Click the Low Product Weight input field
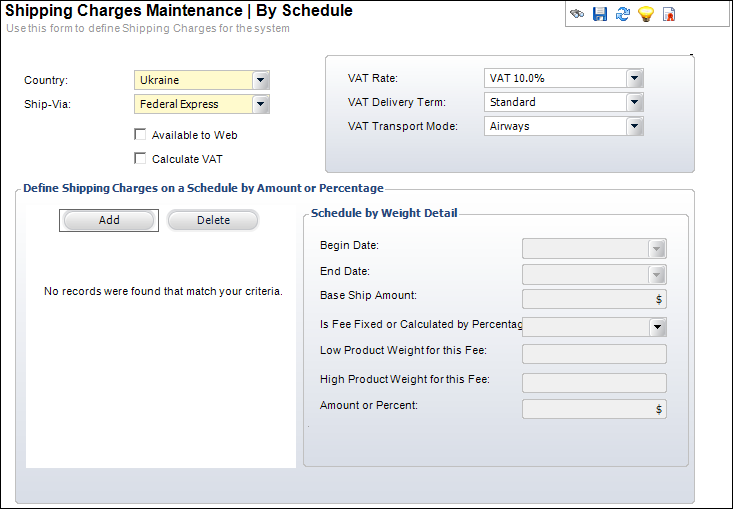This screenshot has height=509, width=733. pos(594,353)
